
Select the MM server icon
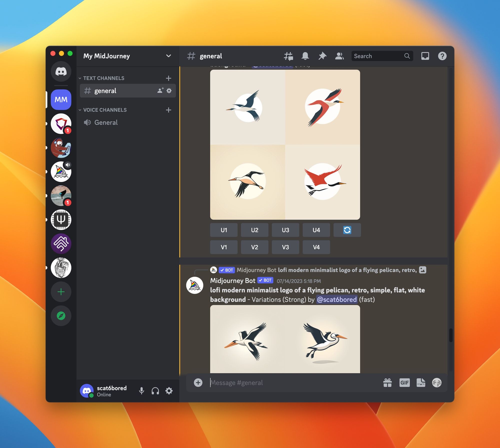61,100
